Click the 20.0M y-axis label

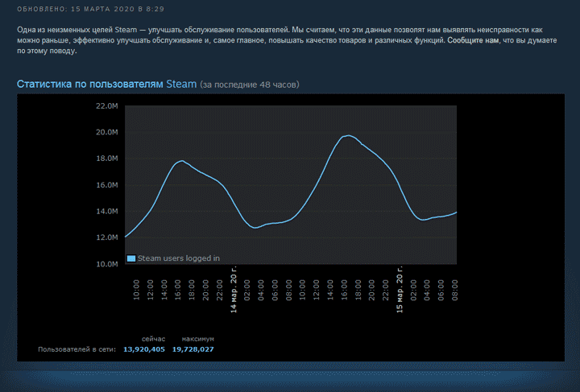(107, 132)
